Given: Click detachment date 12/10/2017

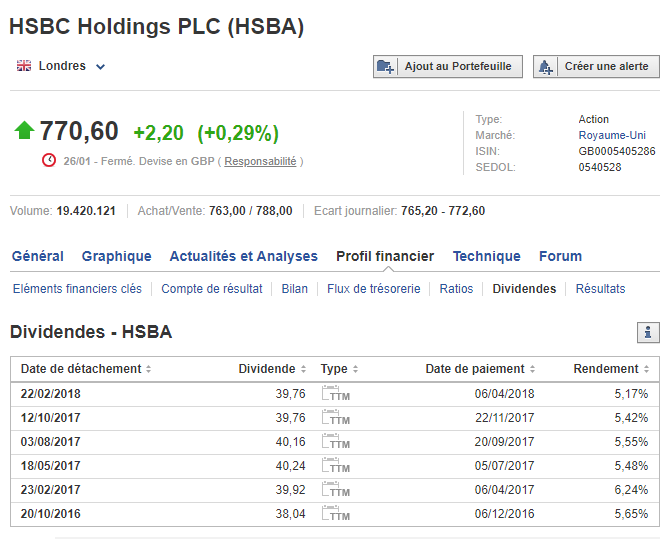Looking at the screenshot, I should pyautogui.click(x=50, y=418).
